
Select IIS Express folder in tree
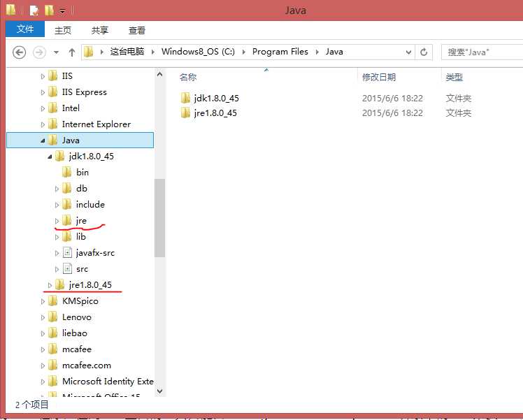tap(84, 92)
